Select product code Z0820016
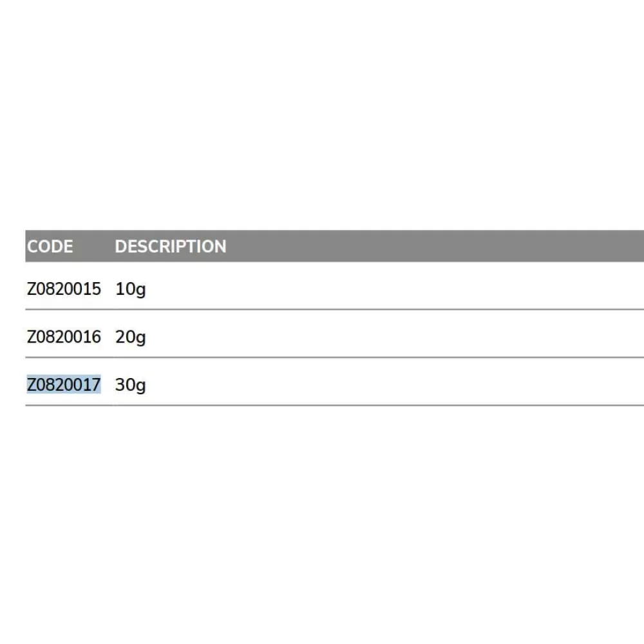Image resolution: width=644 pixels, height=644 pixels. (x=64, y=336)
